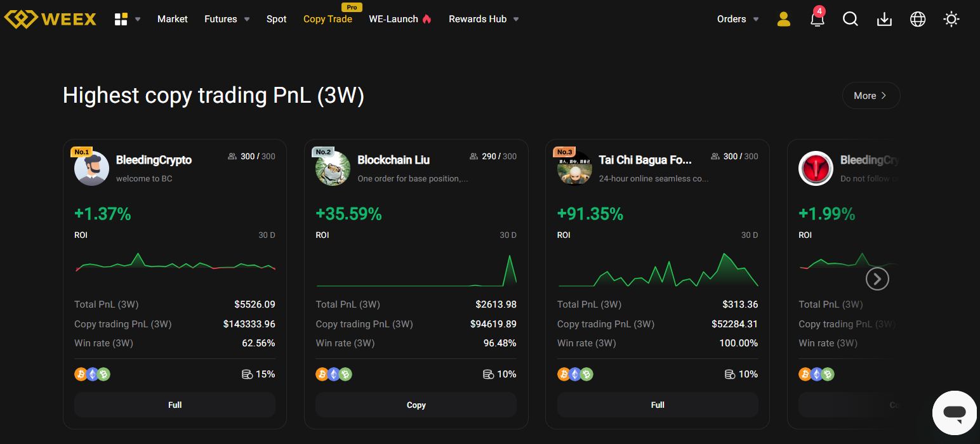Toggle the light/dark theme sun icon
Image resolution: width=980 pixels, height=444 pixels.
(x=951, y=19)
